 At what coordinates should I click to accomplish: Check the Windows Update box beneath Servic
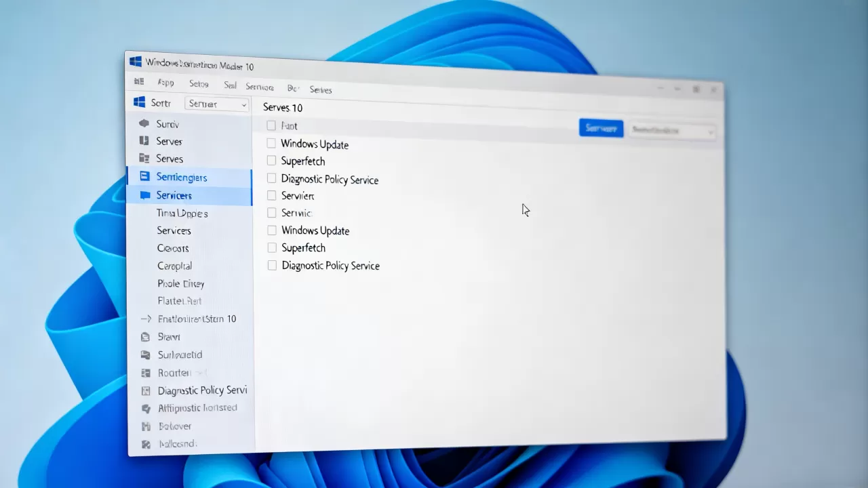point(272,230)
